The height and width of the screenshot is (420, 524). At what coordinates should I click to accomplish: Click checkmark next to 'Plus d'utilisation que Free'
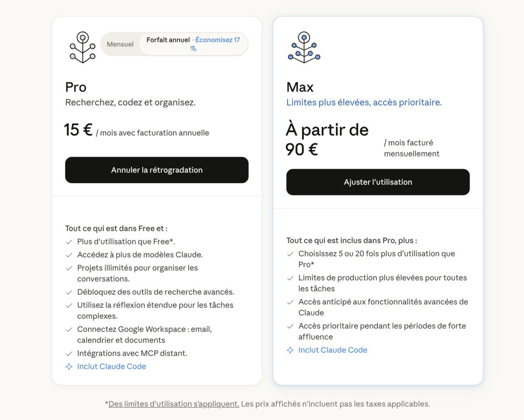(69, 242)
